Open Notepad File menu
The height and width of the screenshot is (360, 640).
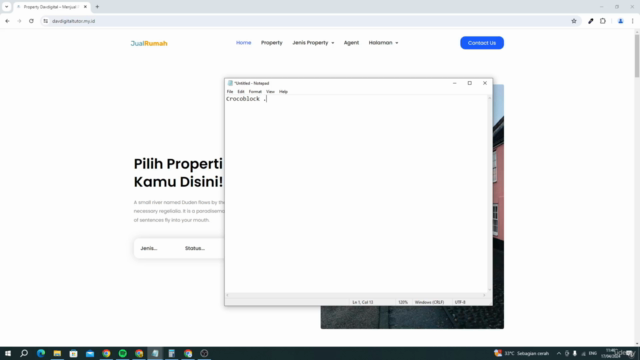(230, 91)
